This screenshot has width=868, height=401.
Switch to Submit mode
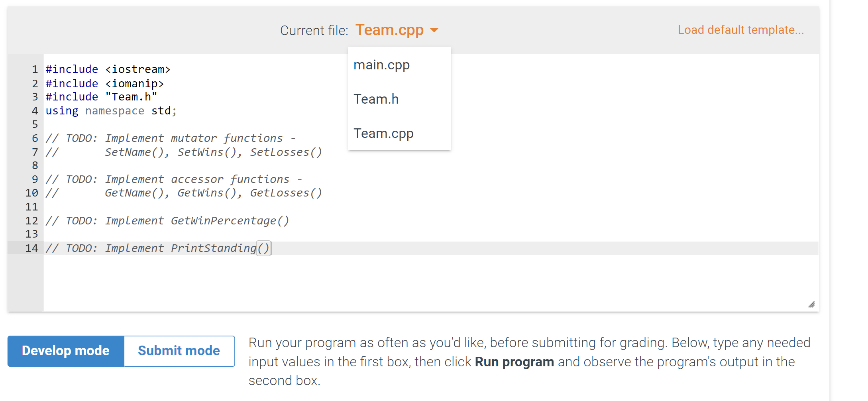(179, 351)
